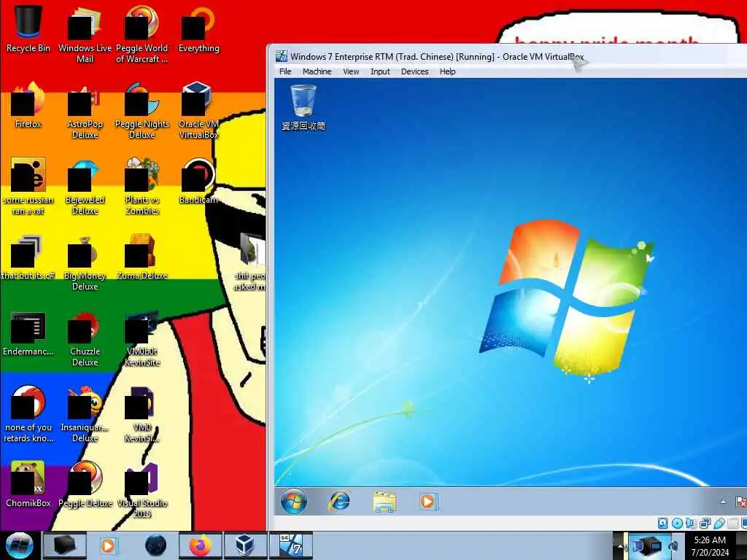This screenshot has width=747, height=560.
Task: Click VirtualBox window icon in title bar
Action: coord(282,57)
